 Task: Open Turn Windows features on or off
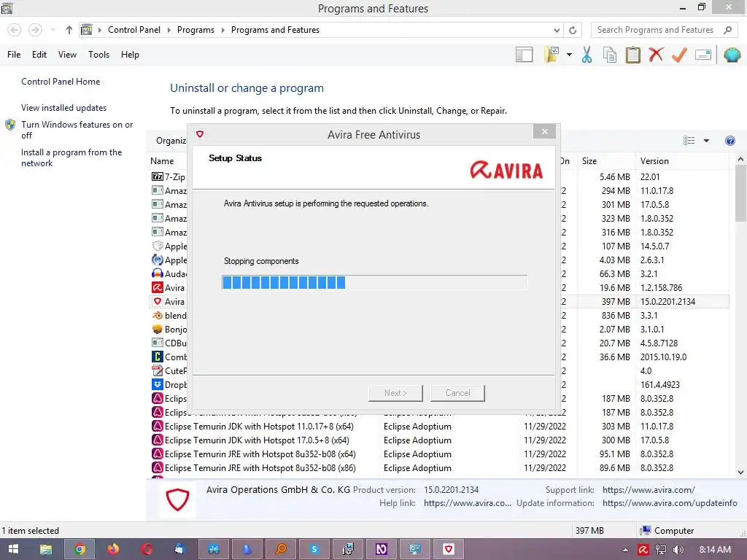tap(77, 130)
